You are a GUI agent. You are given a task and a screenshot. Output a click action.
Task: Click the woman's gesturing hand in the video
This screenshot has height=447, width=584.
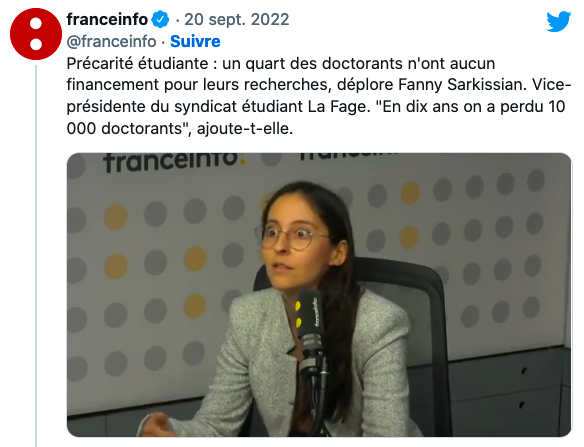(158, 425)
